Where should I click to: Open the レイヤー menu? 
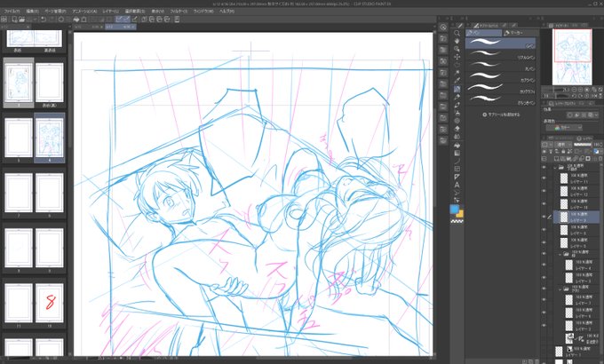pos(110,12)
